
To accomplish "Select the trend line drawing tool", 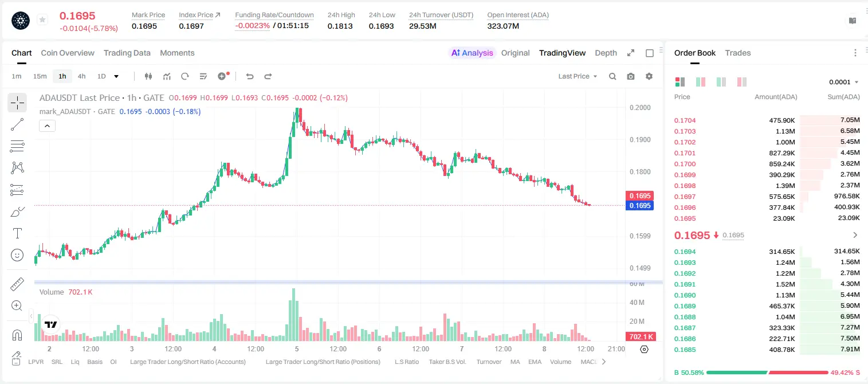I will tap(17, 124).
